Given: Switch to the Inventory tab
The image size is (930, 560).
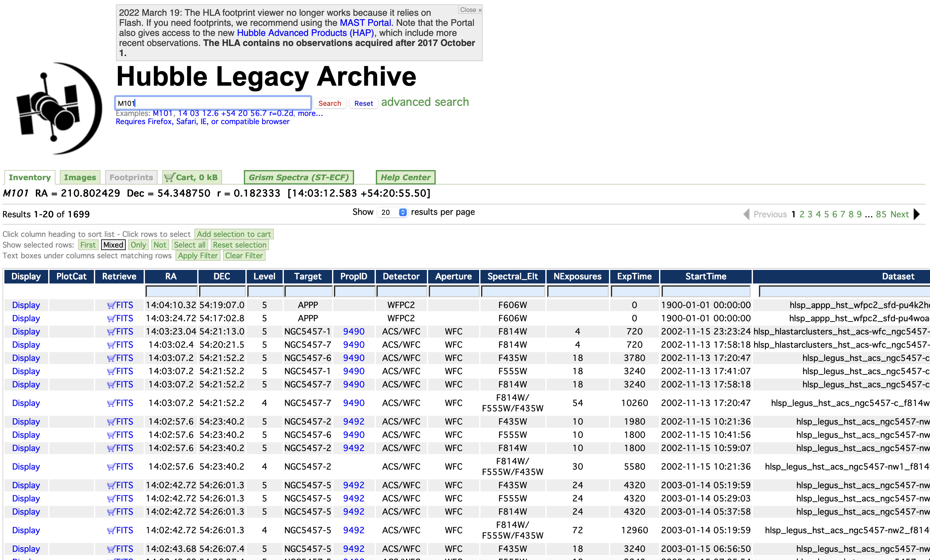Looking at the screenshot, I should pos(29,177).
